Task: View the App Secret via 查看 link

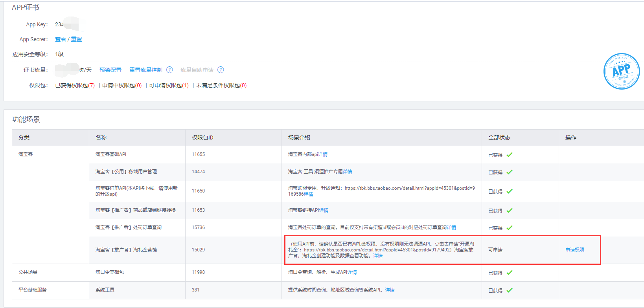Action: (61, 39)
